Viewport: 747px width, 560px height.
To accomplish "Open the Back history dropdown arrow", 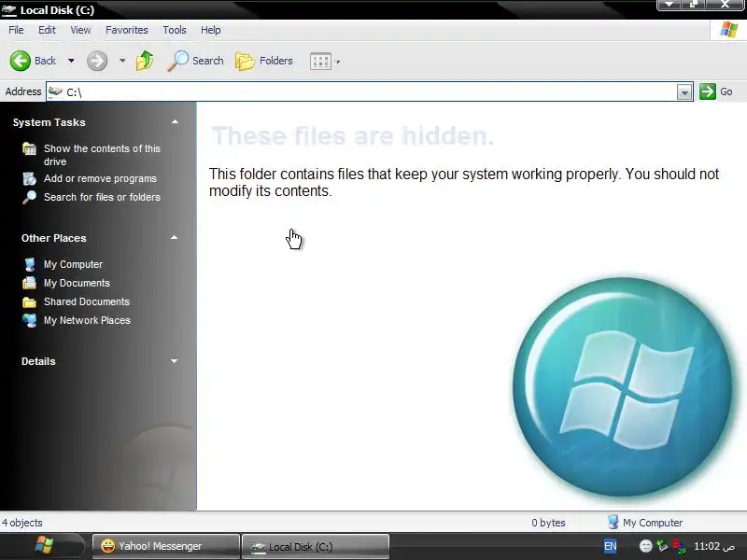I will pos(71,61).
